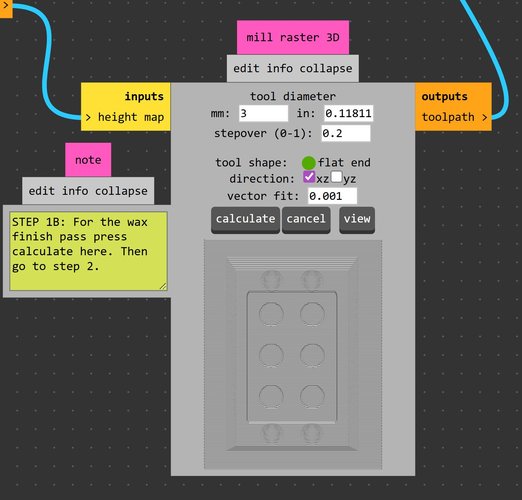The height and width of the screenshot is (500, 522).
Task: Click the 'tool shape:' label
Action: (251, 163)
